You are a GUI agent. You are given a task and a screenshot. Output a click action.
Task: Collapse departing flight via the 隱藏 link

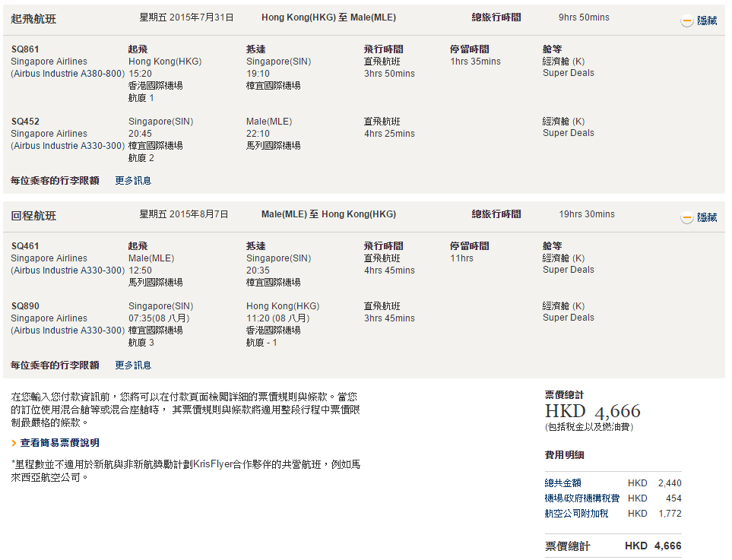[x=707, y=21]
